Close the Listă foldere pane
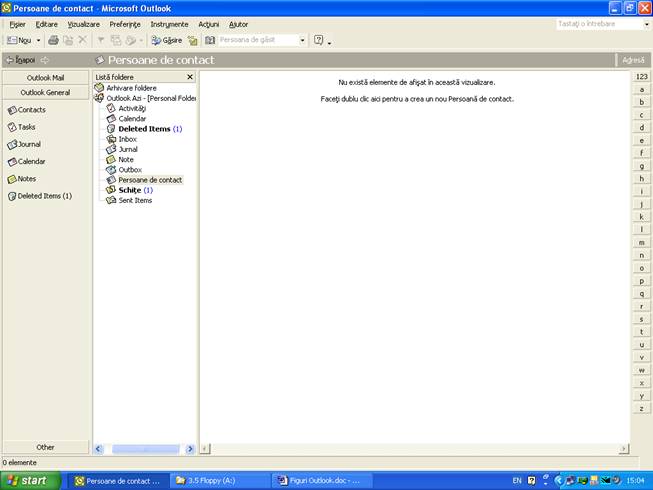 tap(190, 77)
